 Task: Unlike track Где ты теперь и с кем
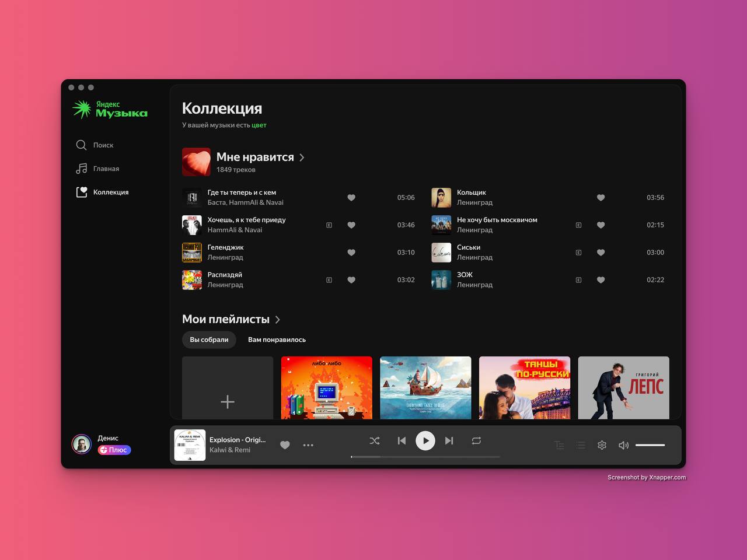tap(351, 198)
